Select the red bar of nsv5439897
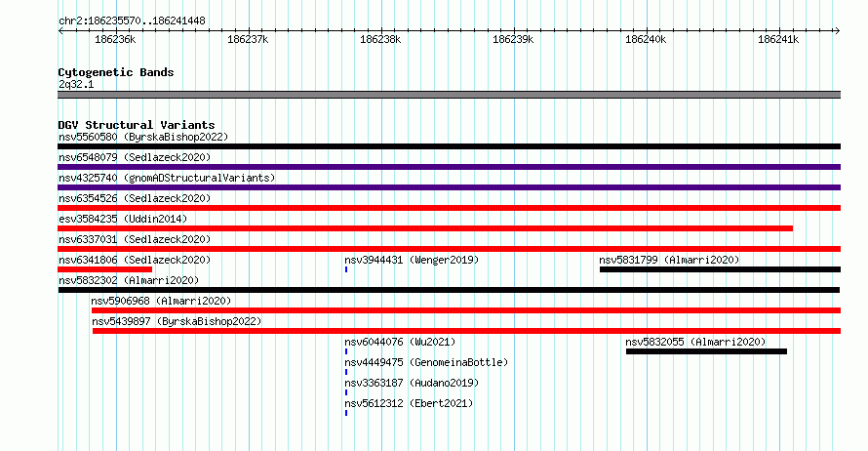Screen dimensions: 868x451 point(466,331)
